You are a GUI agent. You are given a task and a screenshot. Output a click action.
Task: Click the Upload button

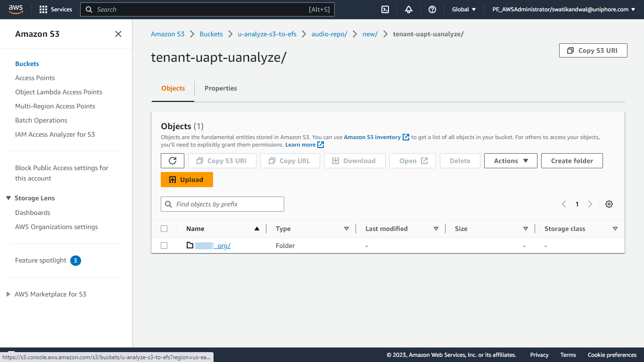(187, 180)
